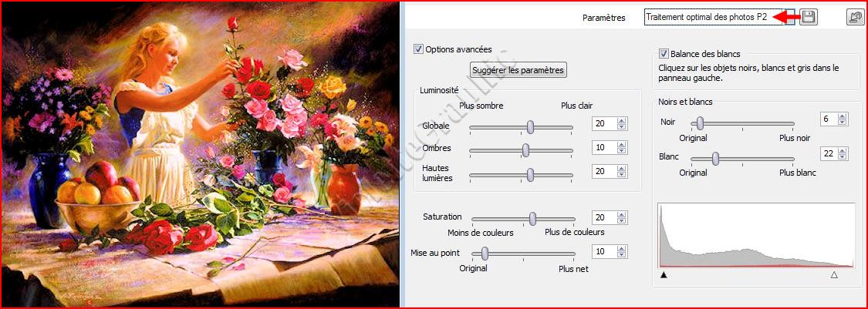Decrease Noir value with down arrow
The height and width of the screenshot is (309, 868).
click(x=843, y=122)
